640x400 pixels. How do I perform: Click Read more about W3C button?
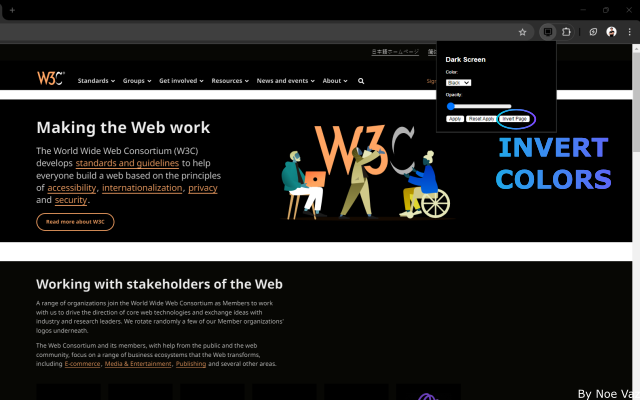pos(75,222)
